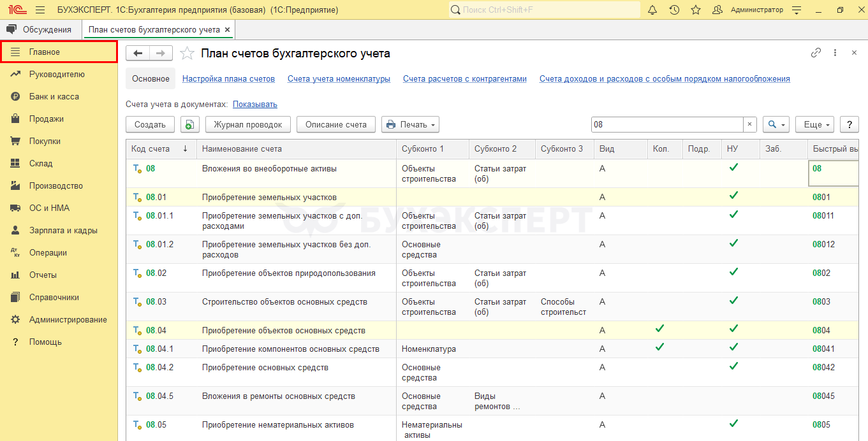This screenshot has height=441, width=868.
Task: Open Покупки section
Action: [59, 141]
